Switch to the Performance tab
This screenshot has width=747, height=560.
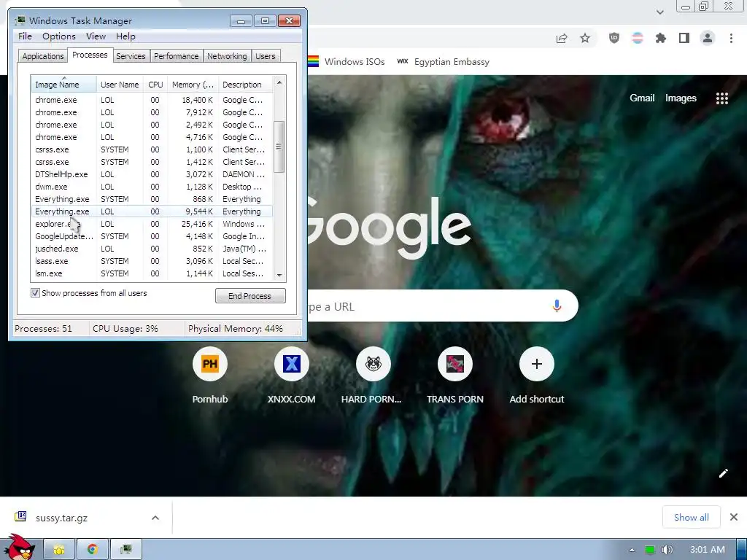coord(177,56)
